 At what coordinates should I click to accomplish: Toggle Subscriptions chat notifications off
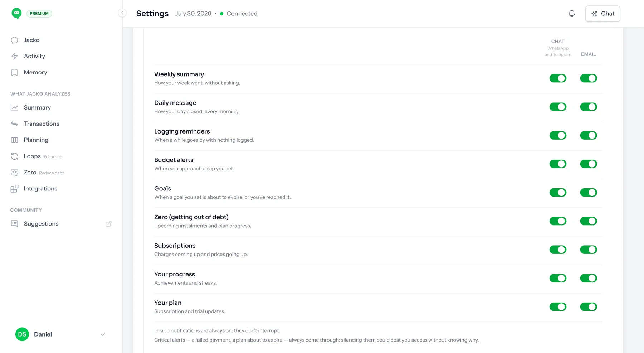click(x=558, y=250)
